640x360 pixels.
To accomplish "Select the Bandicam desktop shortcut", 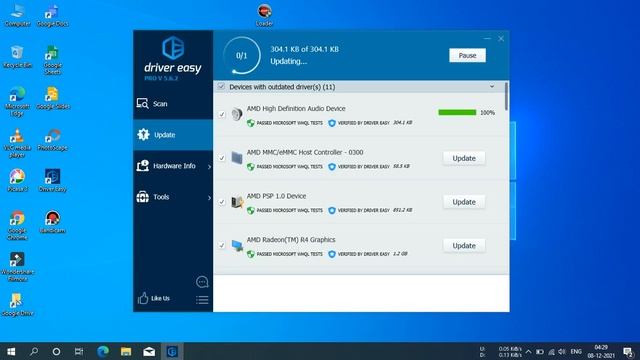I will 52,222.
